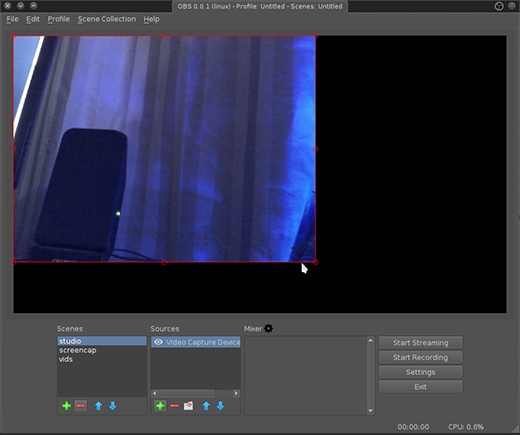Open the Edit menu

[33, 19]
